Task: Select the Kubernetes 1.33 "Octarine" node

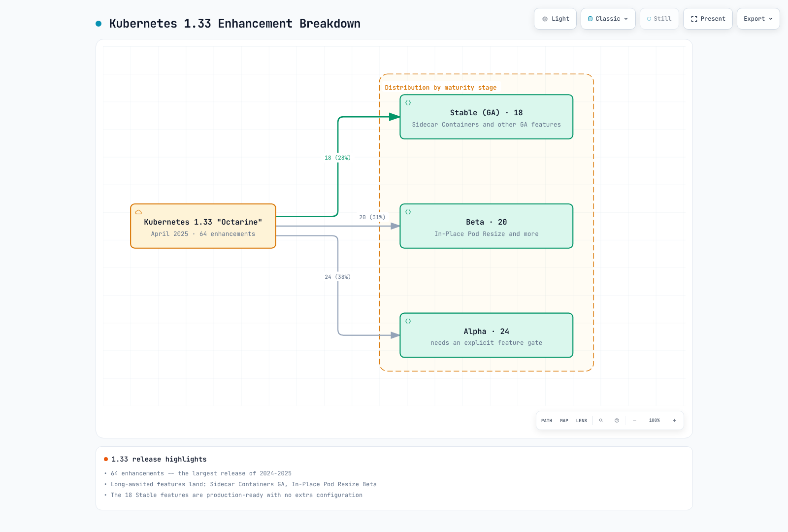Action: click(x=203, y=226)
